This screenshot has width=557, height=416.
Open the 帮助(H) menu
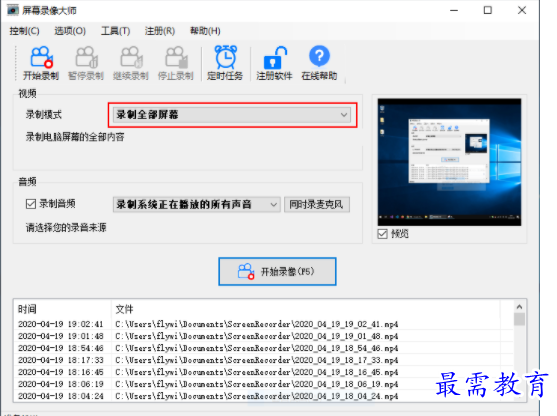point(205,31)
